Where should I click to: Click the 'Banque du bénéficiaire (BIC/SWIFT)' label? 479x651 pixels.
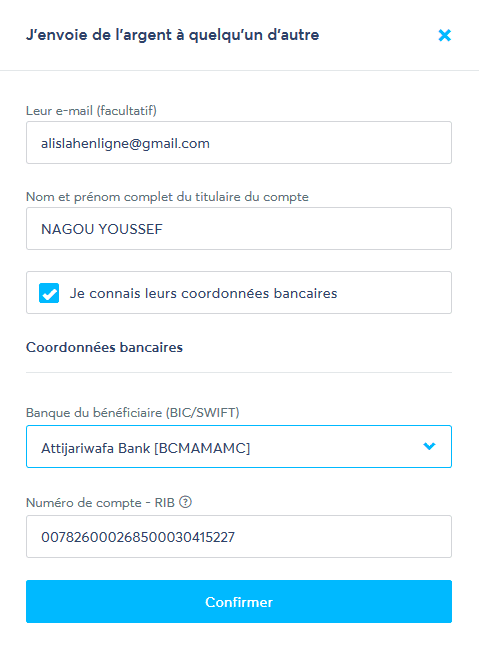click(x=133, y=412)
